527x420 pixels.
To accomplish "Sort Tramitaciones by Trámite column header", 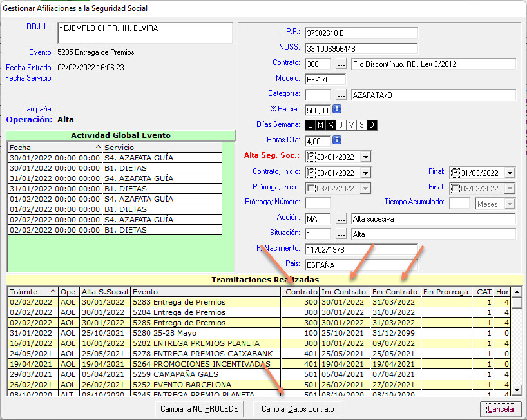I will [x=33, y=292].
